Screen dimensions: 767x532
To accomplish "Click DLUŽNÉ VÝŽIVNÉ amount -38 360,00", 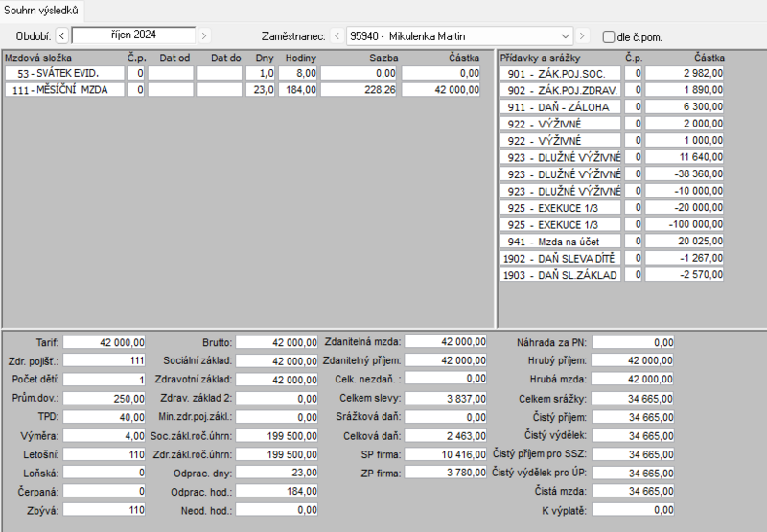I will point(684,174).
